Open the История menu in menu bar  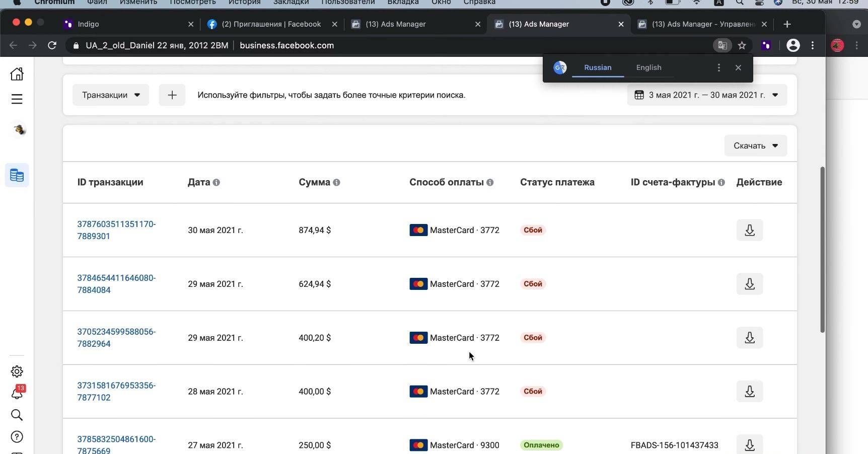[244, 3]
